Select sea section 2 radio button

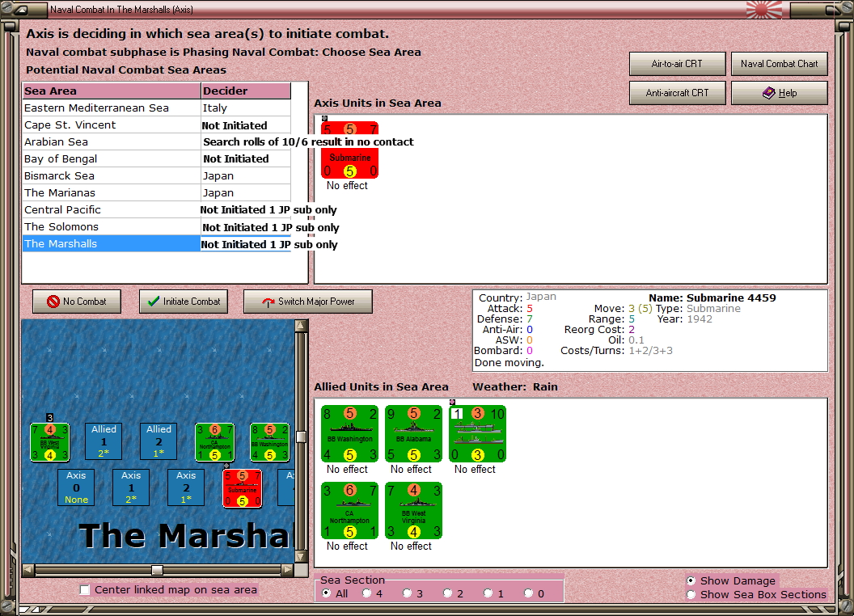[x=447, y=593]
